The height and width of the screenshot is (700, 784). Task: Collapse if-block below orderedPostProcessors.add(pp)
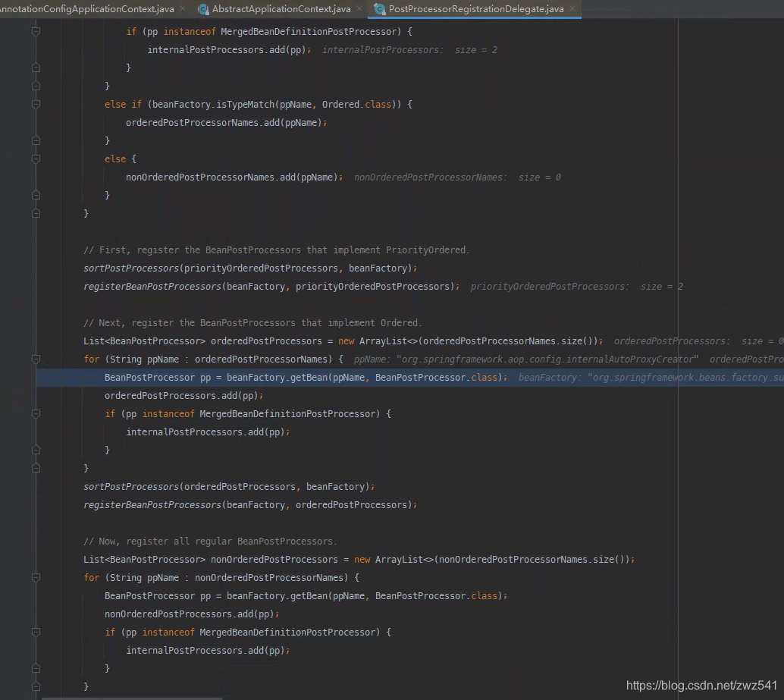click(x=36, y=413)
